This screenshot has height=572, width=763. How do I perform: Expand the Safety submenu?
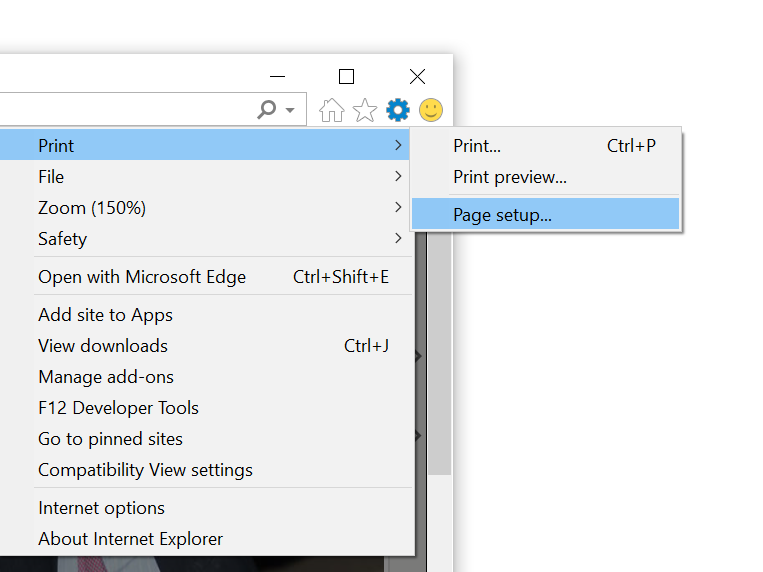click(x=206, y=239)
